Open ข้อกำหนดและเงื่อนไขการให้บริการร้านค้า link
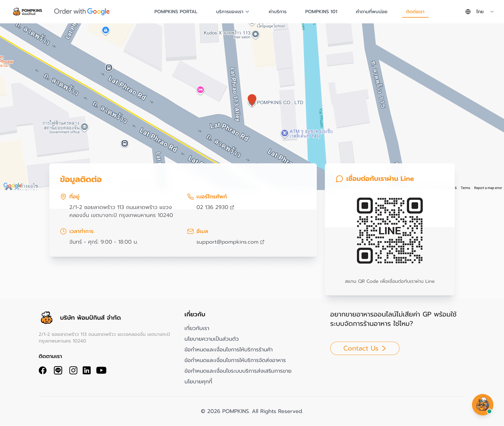 228,349
